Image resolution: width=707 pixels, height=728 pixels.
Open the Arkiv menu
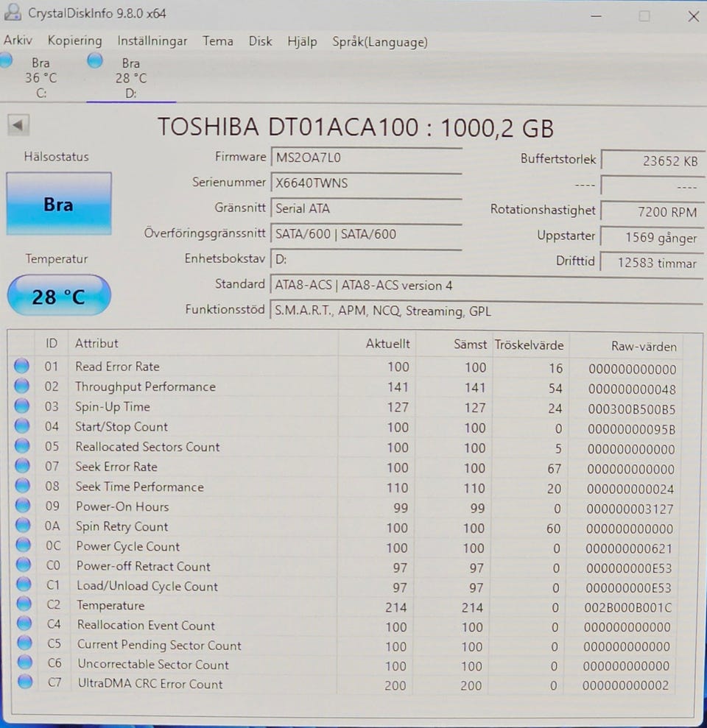tap(18, 41)
